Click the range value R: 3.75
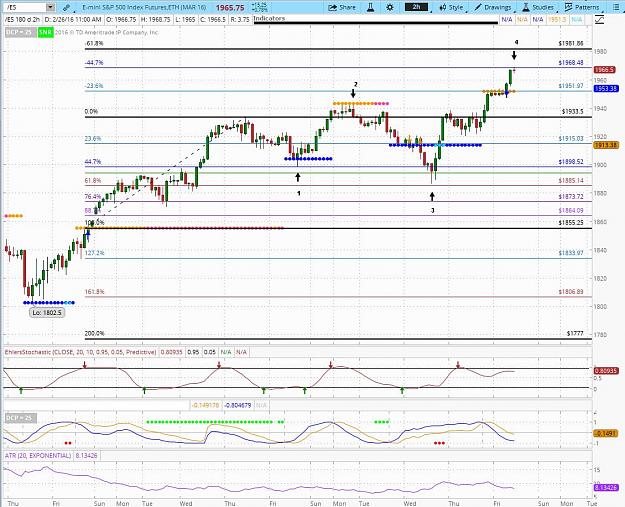 [x=240, y=19]
